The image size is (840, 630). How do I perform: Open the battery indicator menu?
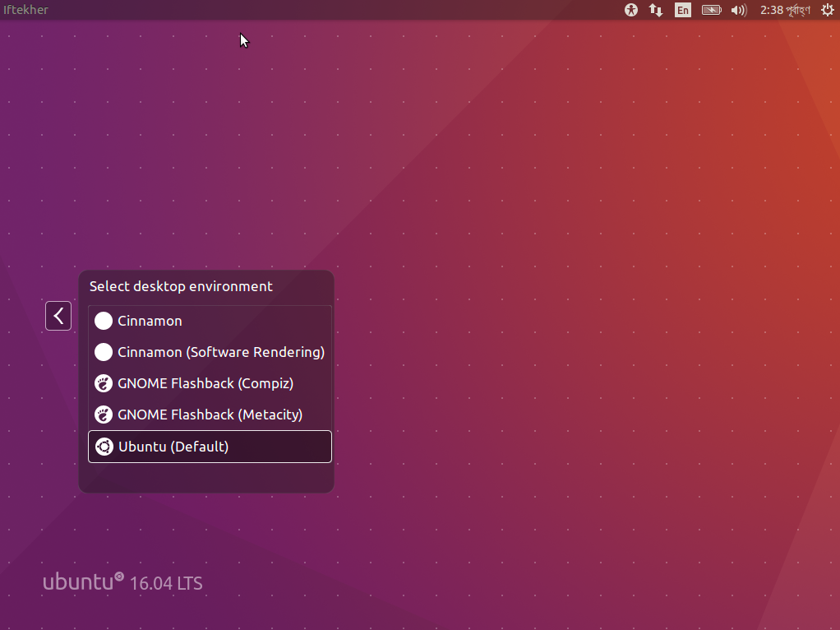[712, 10]
